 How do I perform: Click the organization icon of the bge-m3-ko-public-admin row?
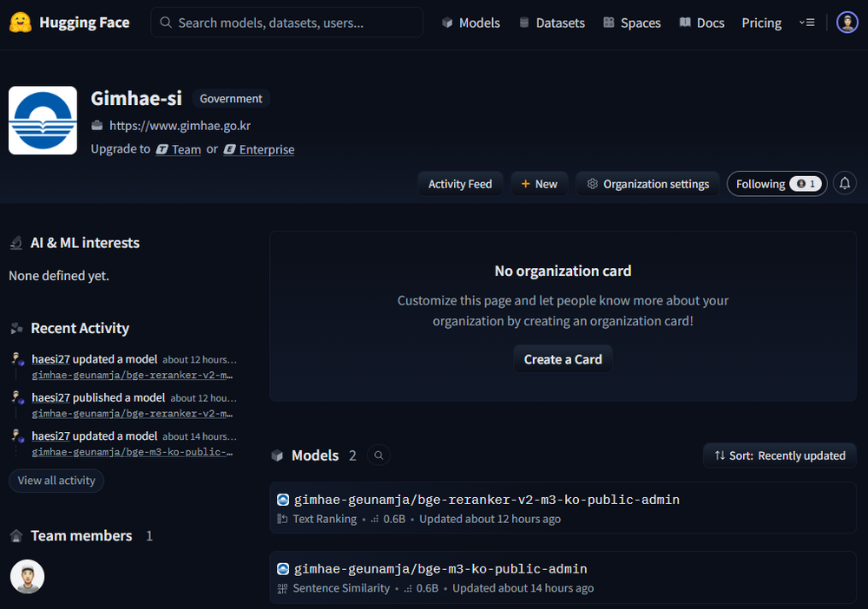(283, 569)
